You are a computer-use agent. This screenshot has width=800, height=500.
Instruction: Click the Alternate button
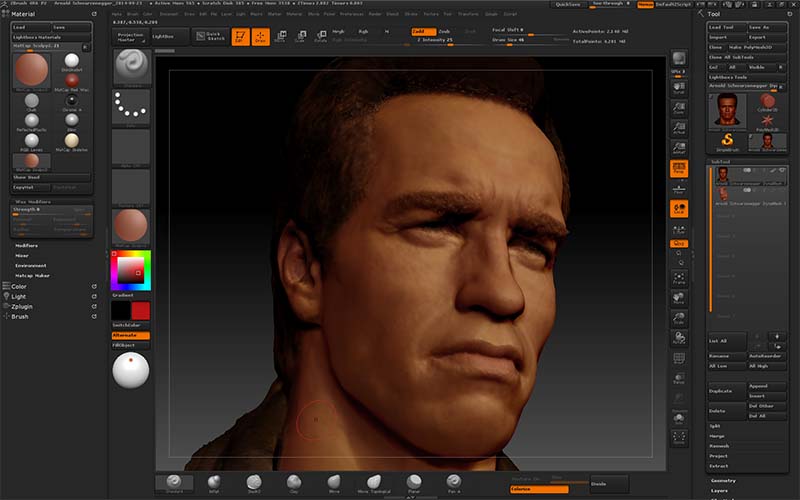[131, 335]
